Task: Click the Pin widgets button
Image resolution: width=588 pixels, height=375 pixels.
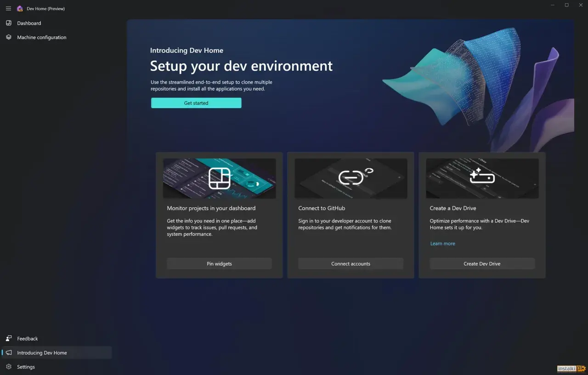Action: pyautogui.click(x=219, y=264)
